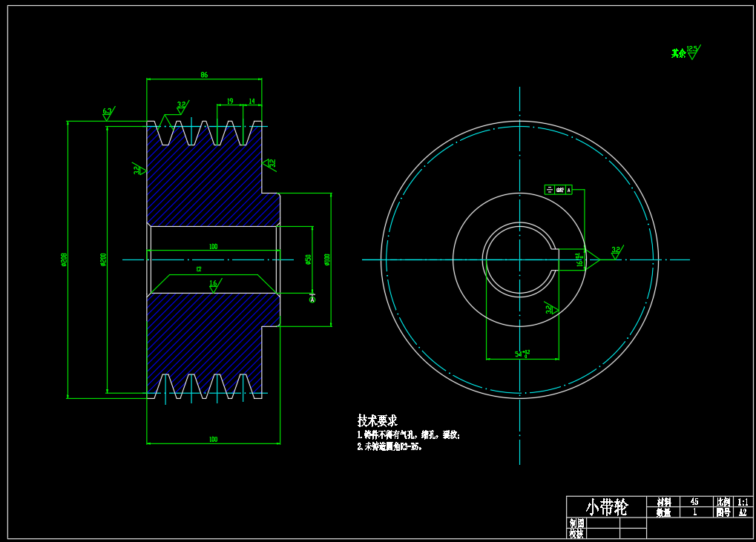Click the ø208 outer diameter dimension

point(65,260)
